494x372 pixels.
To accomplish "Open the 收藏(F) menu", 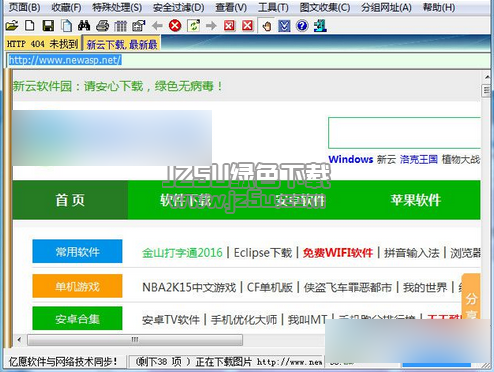I will (66, 7).
